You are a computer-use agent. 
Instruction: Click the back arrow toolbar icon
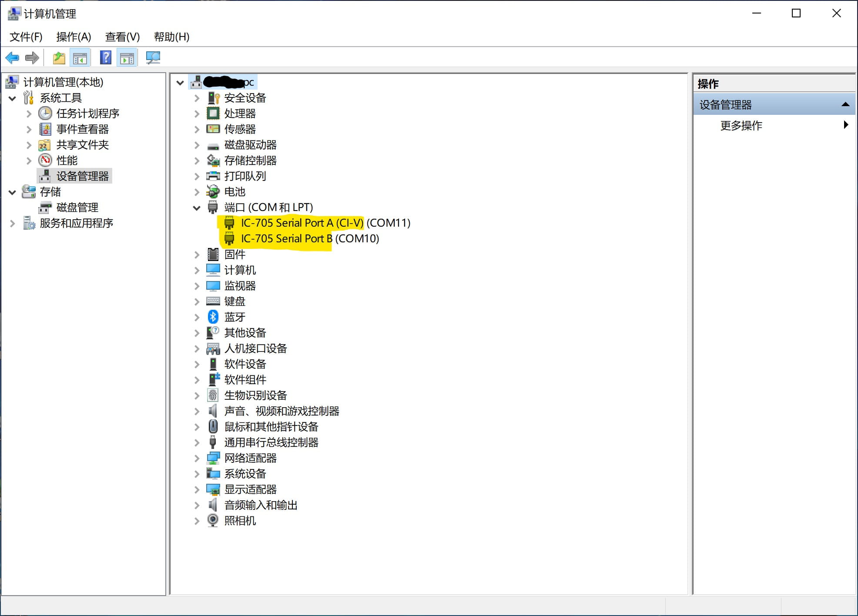pyautogui.click(x=12, y=58)
